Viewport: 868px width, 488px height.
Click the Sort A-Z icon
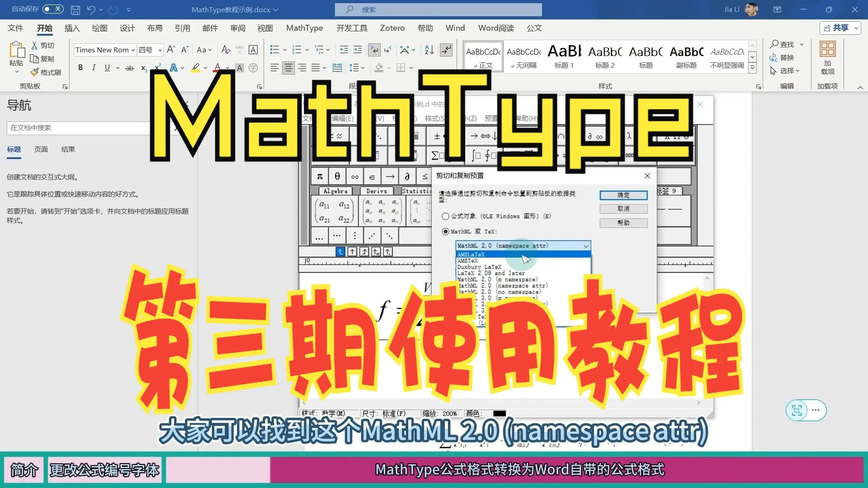pos(429,50)
